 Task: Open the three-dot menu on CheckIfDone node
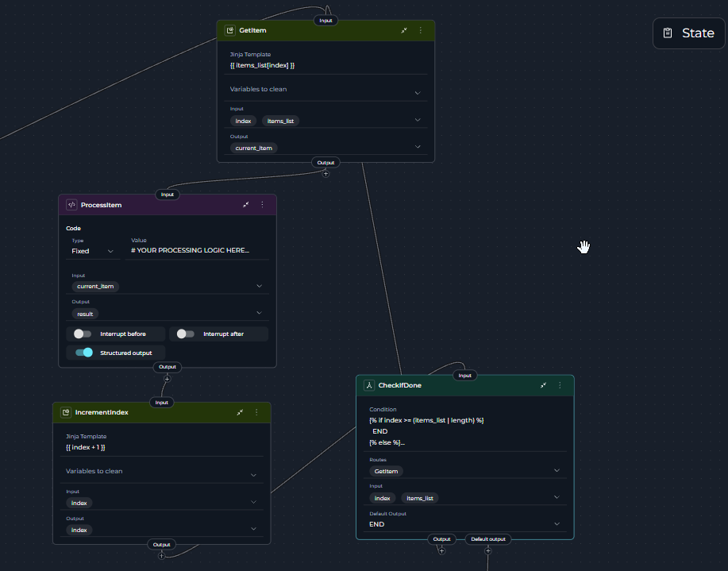(x=560, y=385)
